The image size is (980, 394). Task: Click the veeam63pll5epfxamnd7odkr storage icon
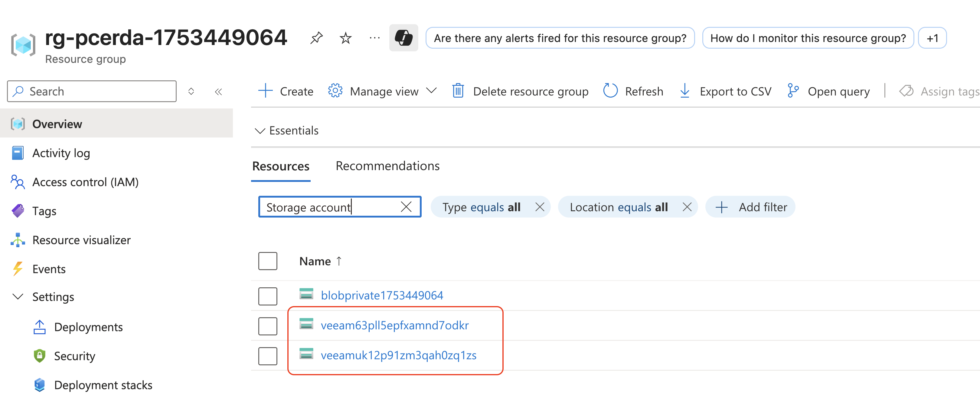[x=306, y=325]
